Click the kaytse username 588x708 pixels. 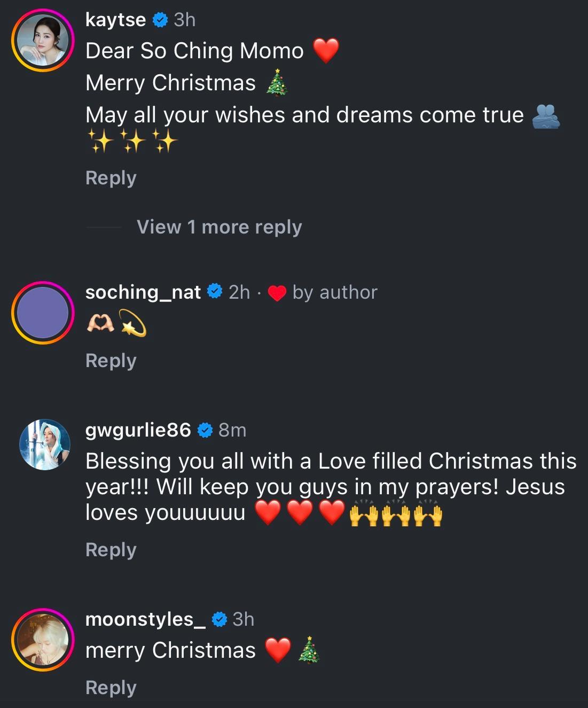pos(115,20)
